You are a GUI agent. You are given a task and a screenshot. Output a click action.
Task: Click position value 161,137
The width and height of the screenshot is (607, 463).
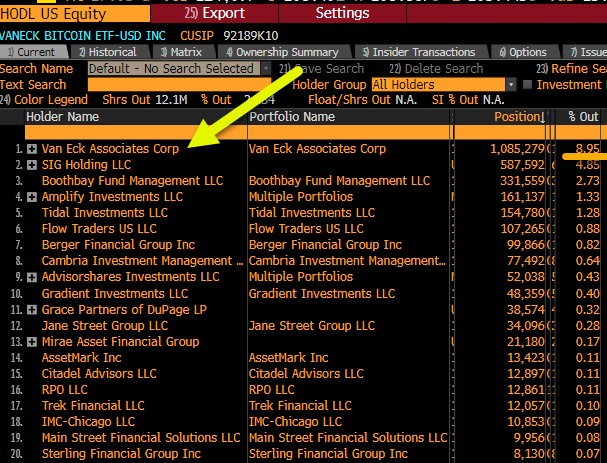[523, 197]
